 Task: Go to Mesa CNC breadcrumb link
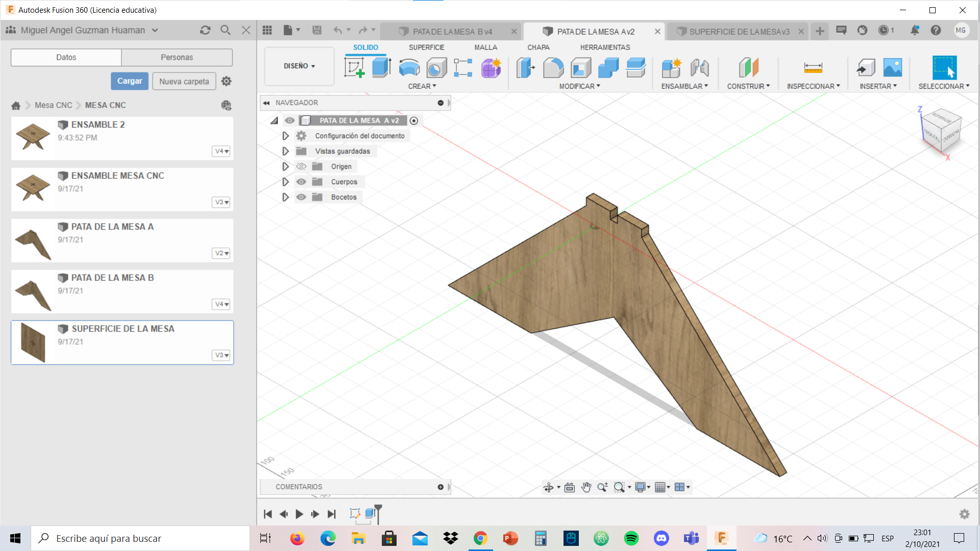(x=54, y=105)
